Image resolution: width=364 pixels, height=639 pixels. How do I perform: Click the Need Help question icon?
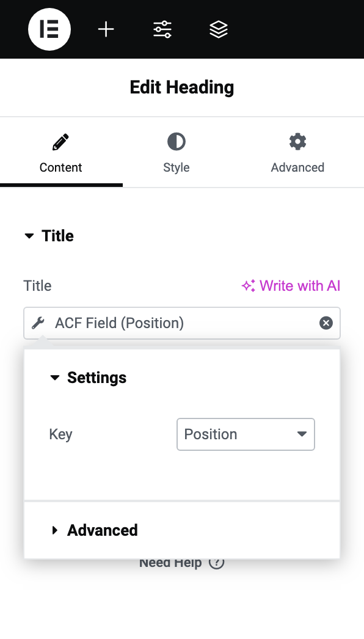click(216, 563)
